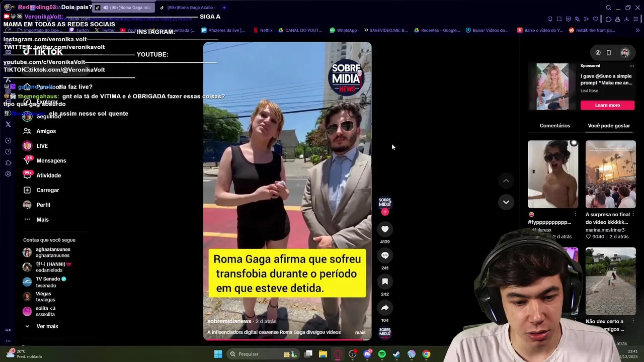Switch to the Você pode gostar tab

pos(609,126)
